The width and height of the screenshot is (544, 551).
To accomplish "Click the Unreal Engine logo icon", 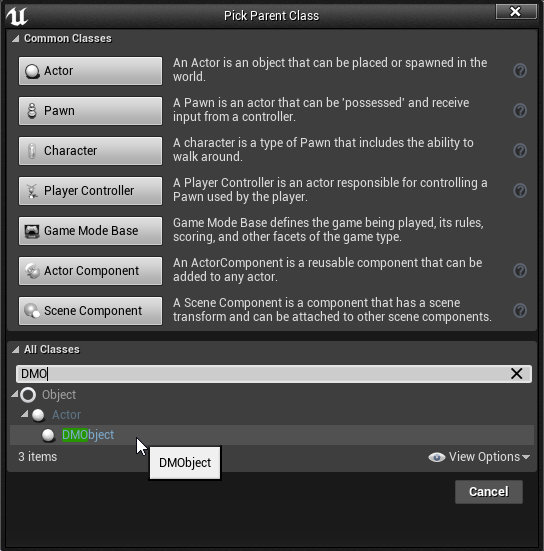I will point(17,16).
